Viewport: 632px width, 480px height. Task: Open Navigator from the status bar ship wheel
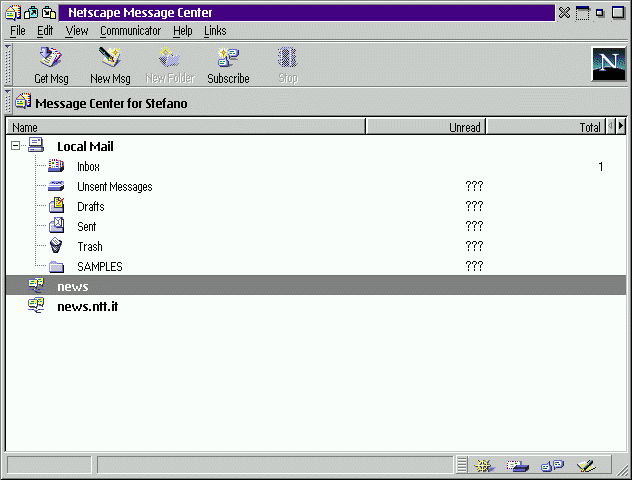tap(484, 466)
